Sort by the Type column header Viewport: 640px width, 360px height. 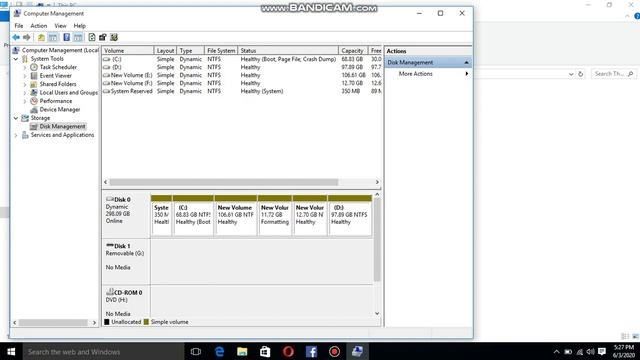click(x=191, y=51)
